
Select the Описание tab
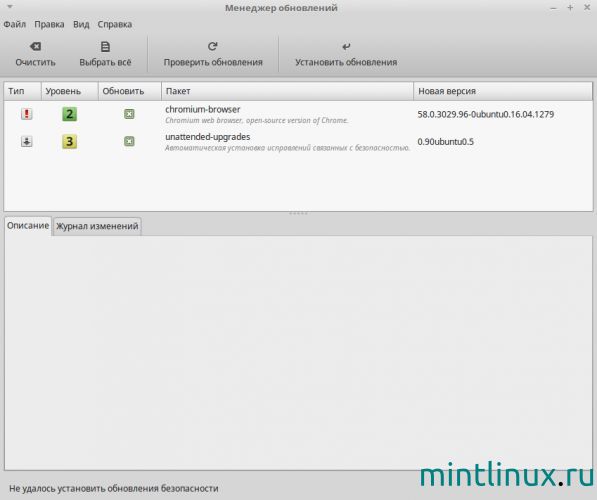[x=28, y=226]
